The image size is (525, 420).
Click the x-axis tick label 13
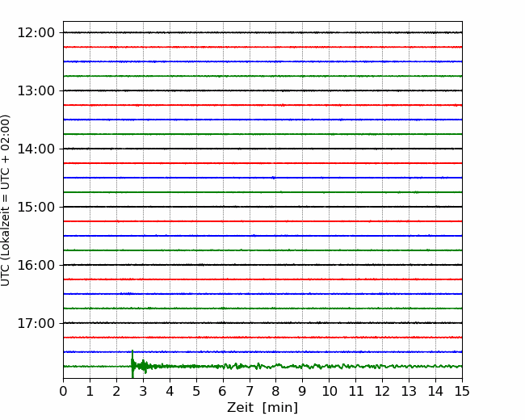click(409, 391)
